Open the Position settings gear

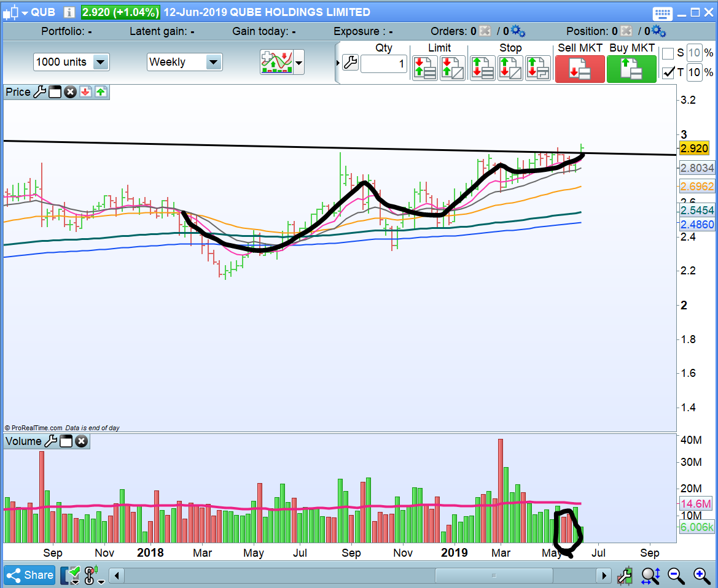point(659,31)
